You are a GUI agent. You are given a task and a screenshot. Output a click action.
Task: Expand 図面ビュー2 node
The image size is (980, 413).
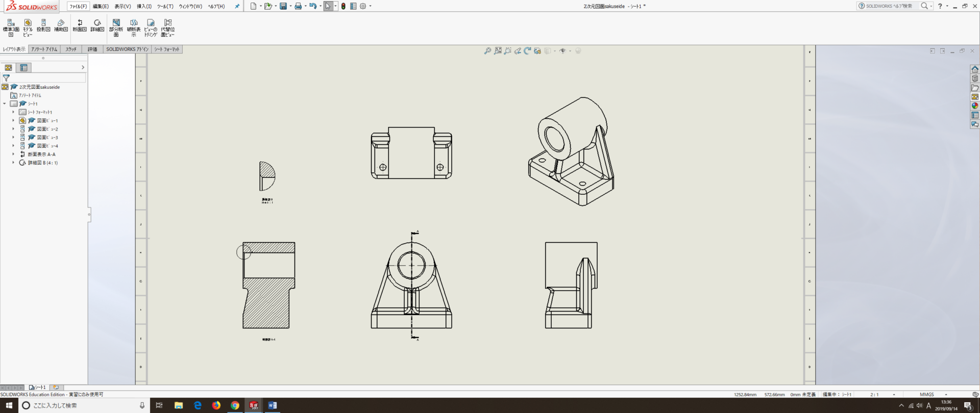point(13,129)
